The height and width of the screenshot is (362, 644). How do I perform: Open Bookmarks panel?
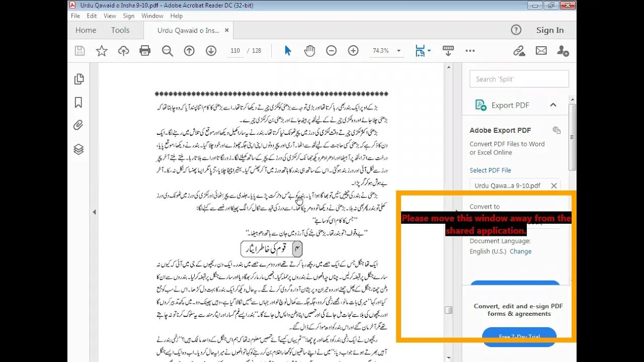coord(78,103)
